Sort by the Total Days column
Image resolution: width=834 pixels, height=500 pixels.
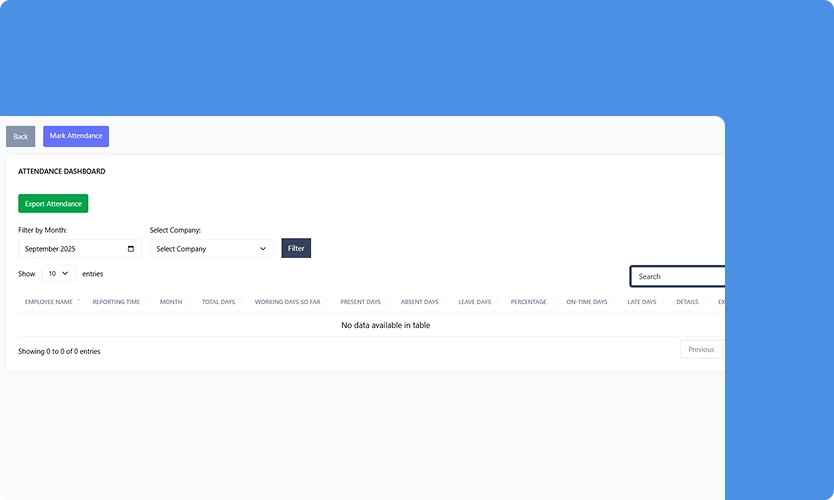(218, 302)
